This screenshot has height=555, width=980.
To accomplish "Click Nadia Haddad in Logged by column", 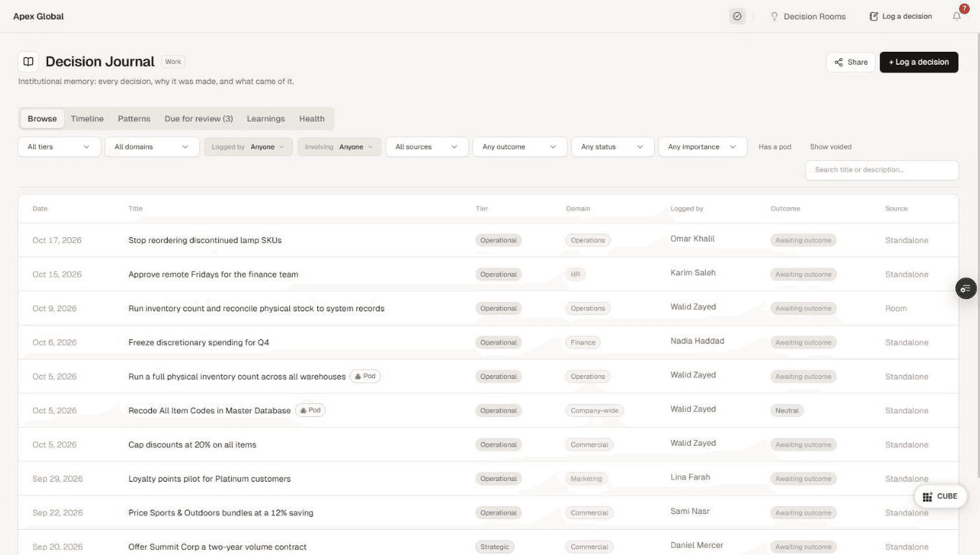I will coord(697,341).
